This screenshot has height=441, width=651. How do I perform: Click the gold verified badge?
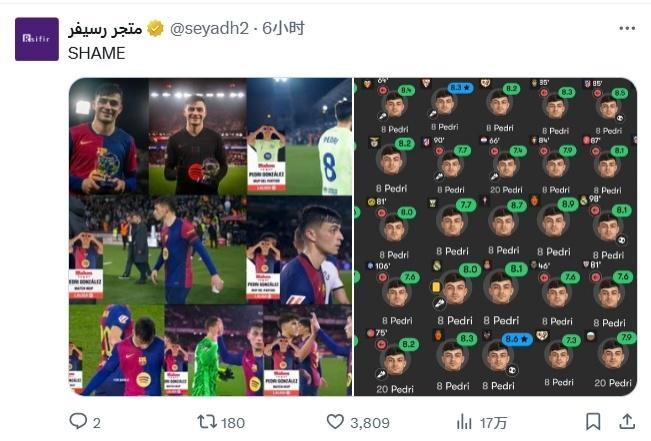[x=155, y=29]
